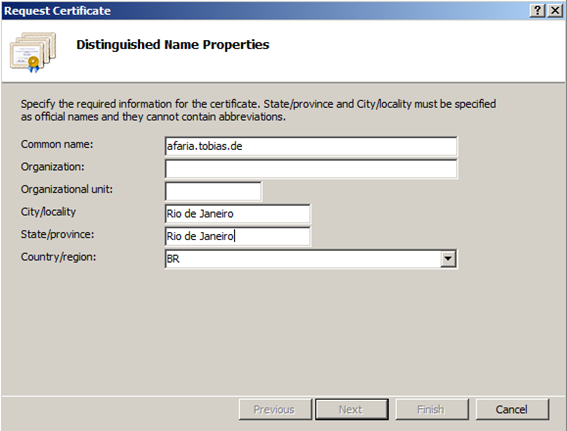Click the Finish button
This screenshot has width=567, height=431.
coord(432,409)
